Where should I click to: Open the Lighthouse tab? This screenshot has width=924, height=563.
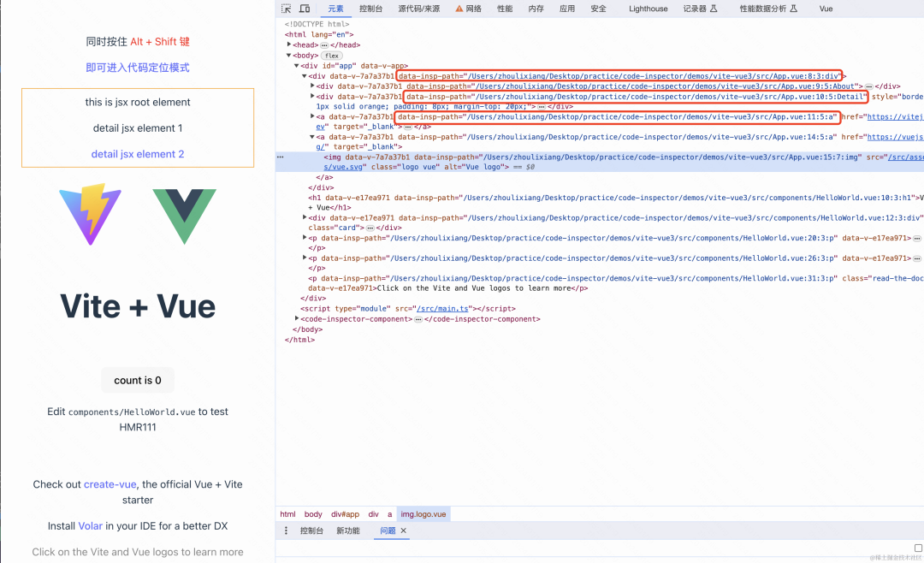tap(648, 9)
